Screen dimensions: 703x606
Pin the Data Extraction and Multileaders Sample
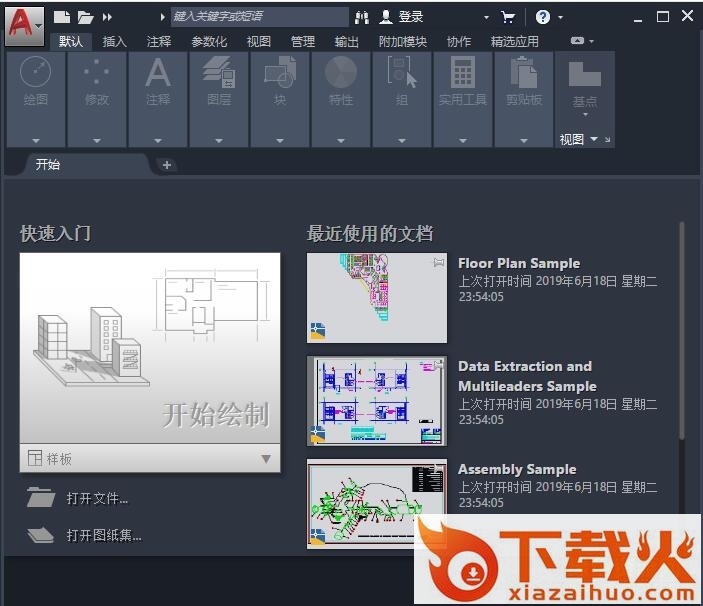pyautogui.click(x=438, y=366)
